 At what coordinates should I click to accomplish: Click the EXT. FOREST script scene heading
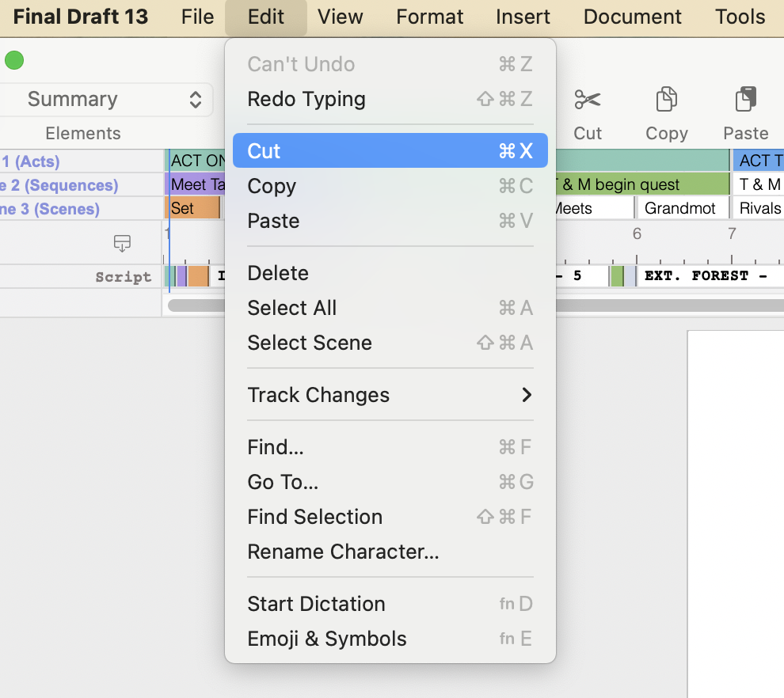pos(705,276)
